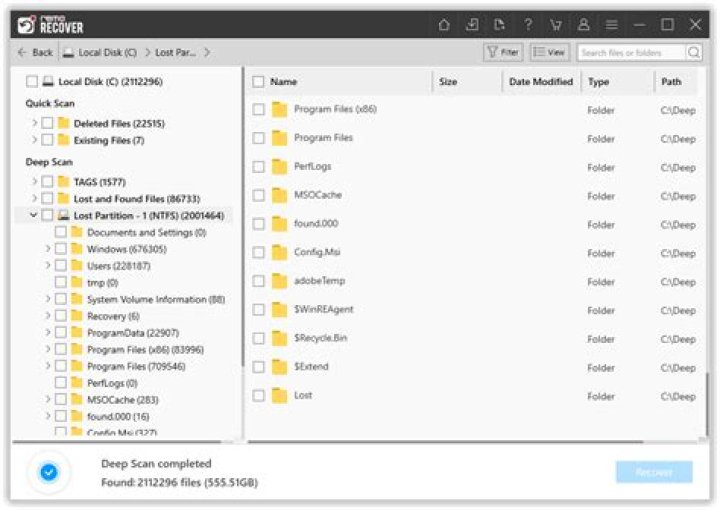This screenshot has height=510, width=720.
Task: Expand the TAGS (1577) tree node
Action: (x=35, y=182)
